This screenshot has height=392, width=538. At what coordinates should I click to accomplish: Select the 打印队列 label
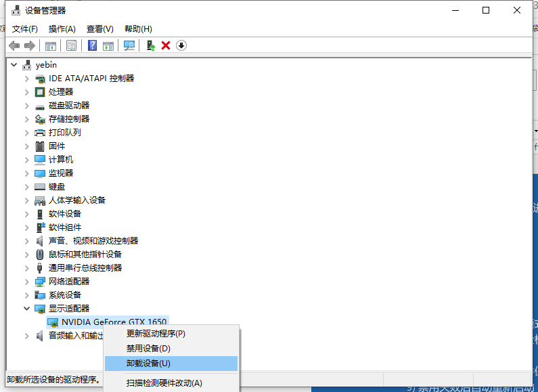click(x=65, y=133)
